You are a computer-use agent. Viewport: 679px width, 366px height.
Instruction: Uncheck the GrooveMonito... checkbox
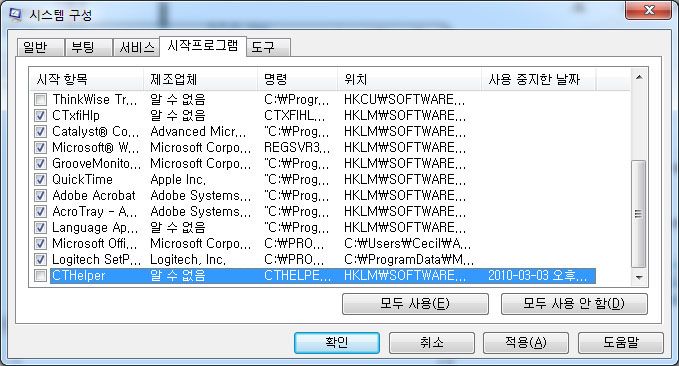click(40, 164)
